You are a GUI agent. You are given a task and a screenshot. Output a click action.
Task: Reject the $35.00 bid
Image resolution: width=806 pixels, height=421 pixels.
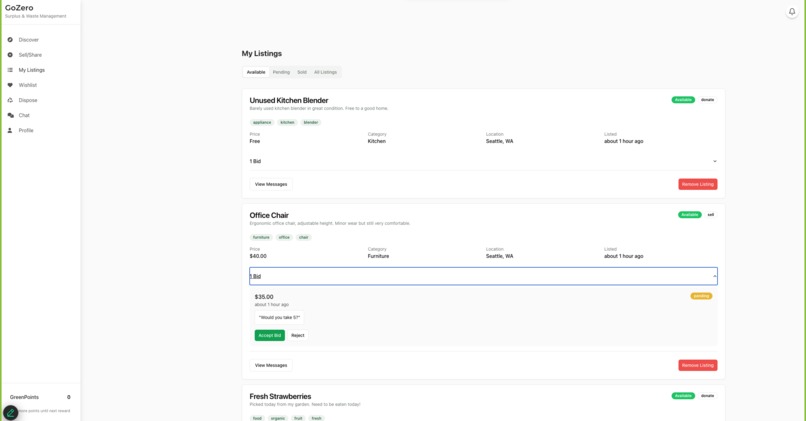click(298, 335)
